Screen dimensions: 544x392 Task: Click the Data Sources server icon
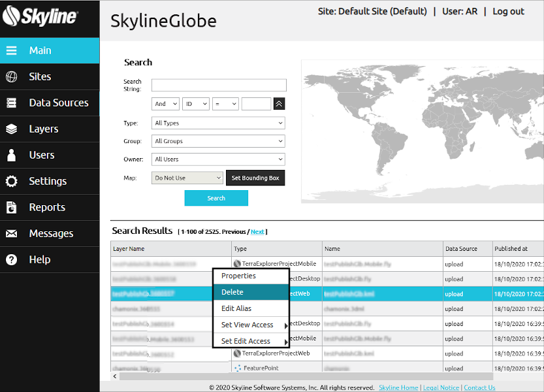click(12, 103)
